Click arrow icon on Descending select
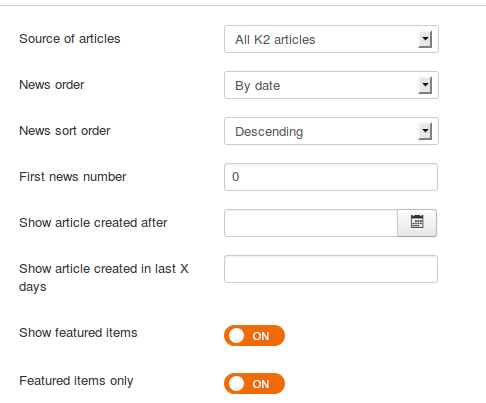486x403 pixels. click(425, 131)
